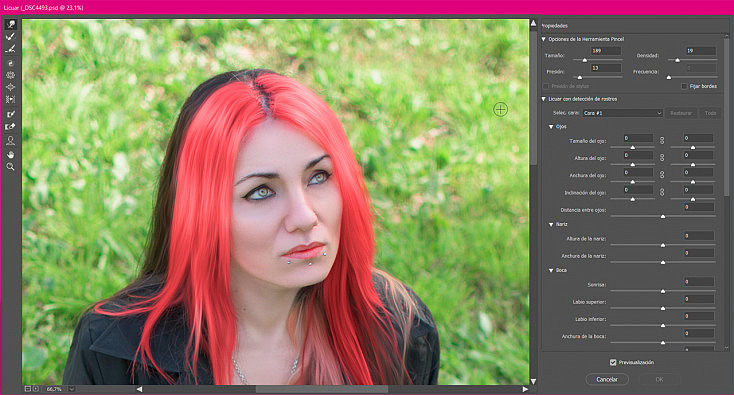
Task: Select the Pucker tool
Action: tap(10, 75)
